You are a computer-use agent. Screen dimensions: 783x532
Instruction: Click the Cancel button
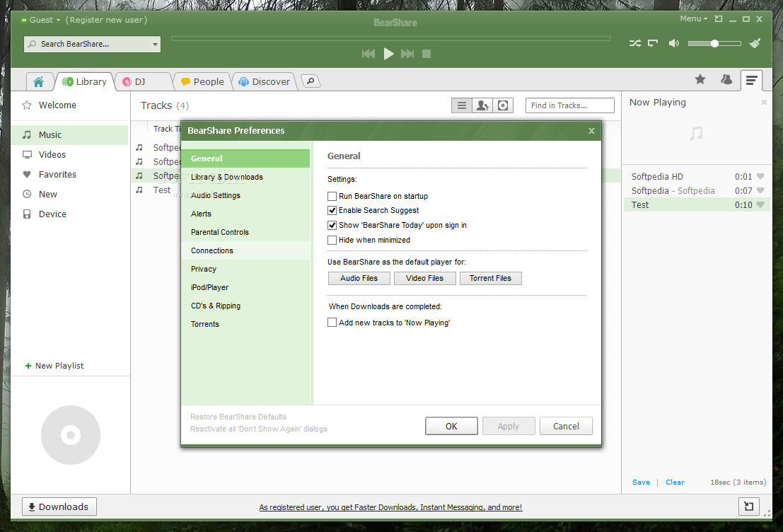(566, 426)
